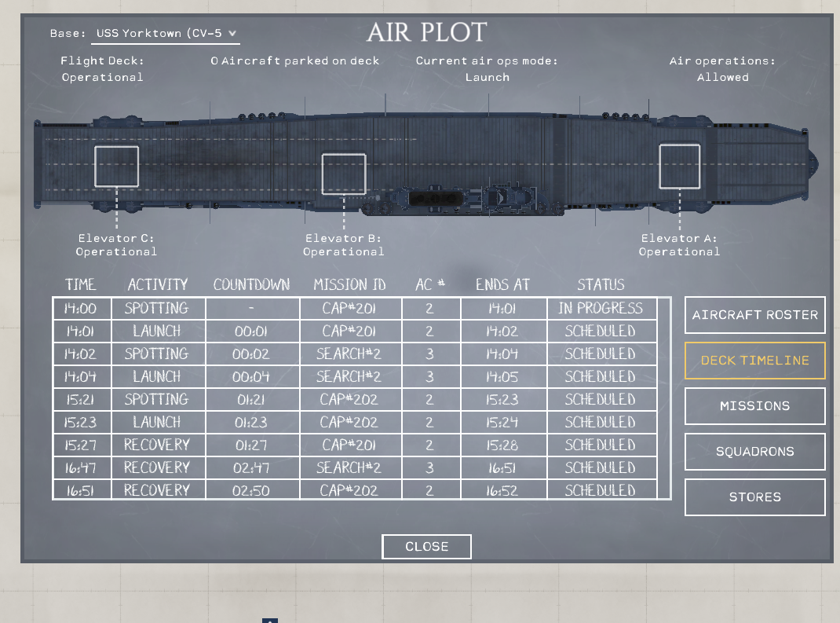Click the 'Air operations: Allowed' text

[722, 68]
